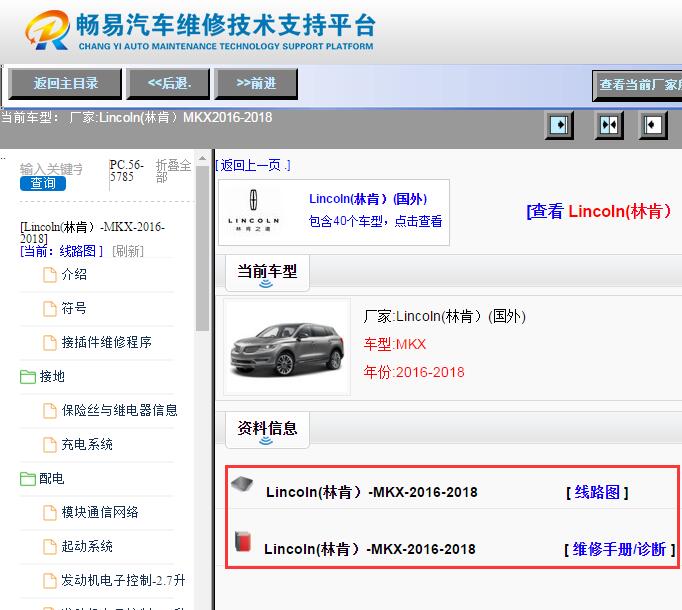Click the left panel vertical scrollbar

202,248
